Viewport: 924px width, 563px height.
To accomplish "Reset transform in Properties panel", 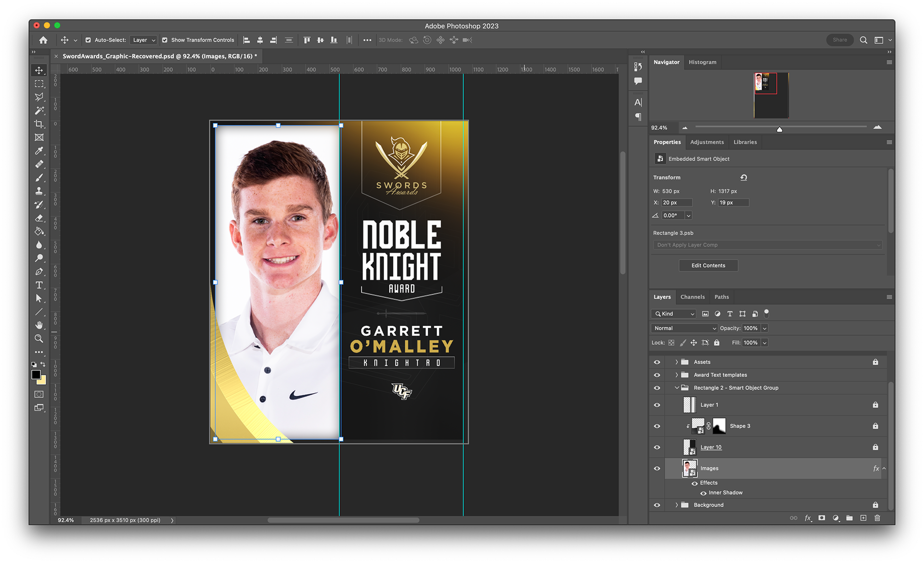I will [x=744, y=177].
